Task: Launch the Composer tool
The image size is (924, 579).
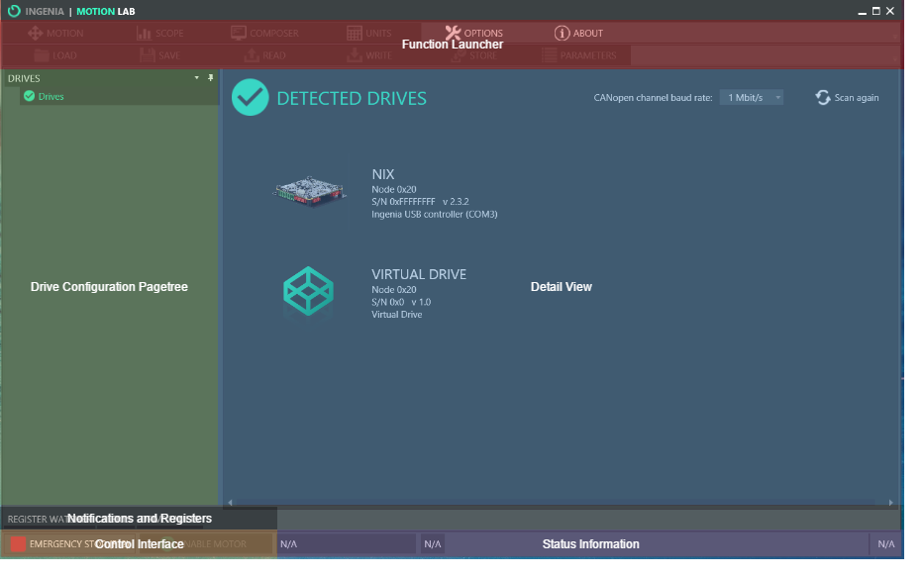Action: pyautogui.click(x=264, y=33)
